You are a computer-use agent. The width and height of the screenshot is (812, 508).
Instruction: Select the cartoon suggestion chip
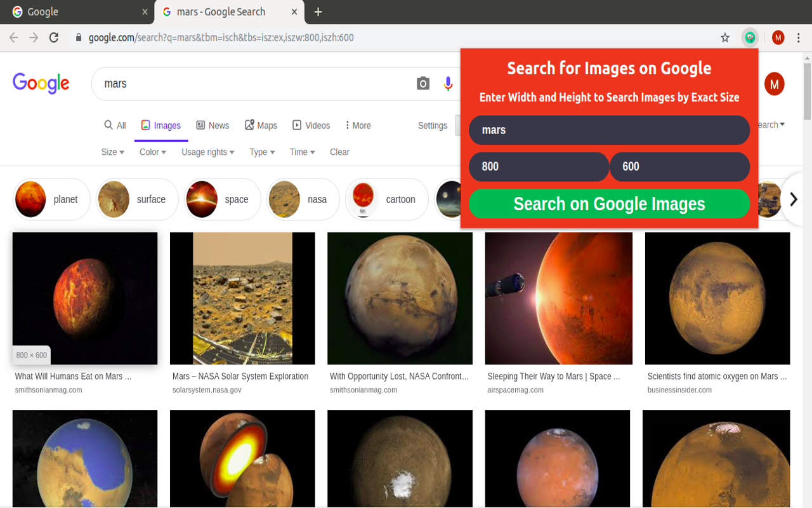386,199
